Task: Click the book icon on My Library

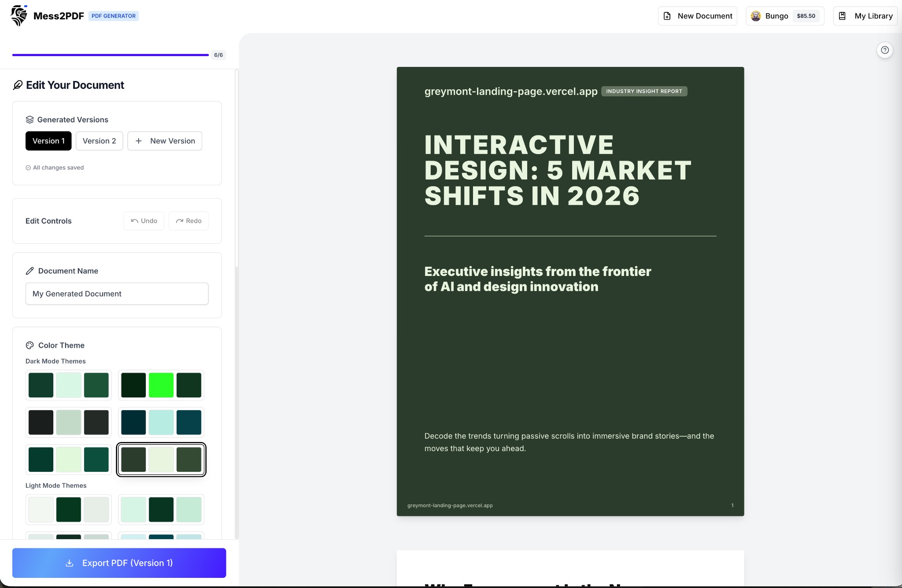Action: (842, 15)
